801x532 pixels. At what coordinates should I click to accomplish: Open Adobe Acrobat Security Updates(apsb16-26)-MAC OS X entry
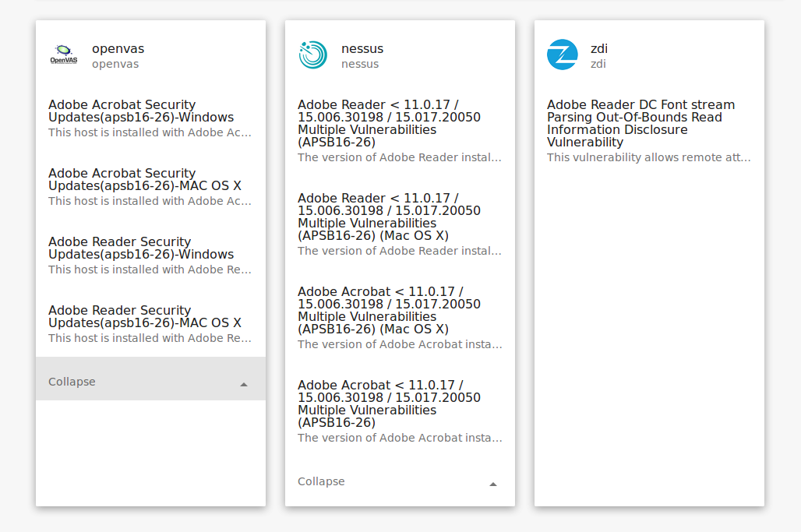150,186
